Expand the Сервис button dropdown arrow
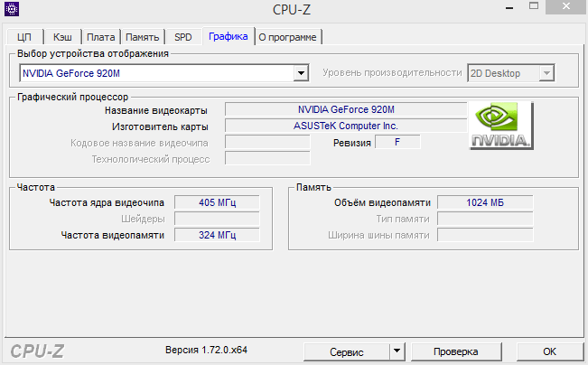This screenshot has height=365, width=588. (397, 351)
